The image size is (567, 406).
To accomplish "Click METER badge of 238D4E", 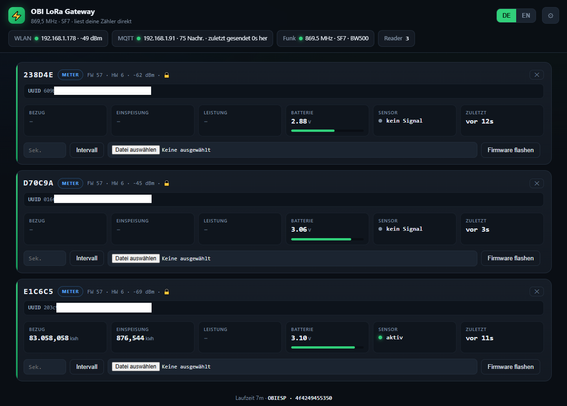I will [70, 75].
